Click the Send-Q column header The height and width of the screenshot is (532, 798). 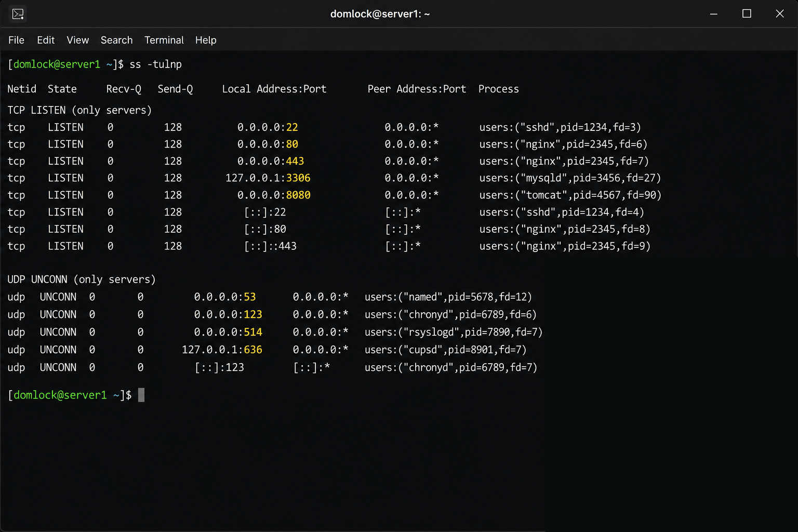point(175,89)
